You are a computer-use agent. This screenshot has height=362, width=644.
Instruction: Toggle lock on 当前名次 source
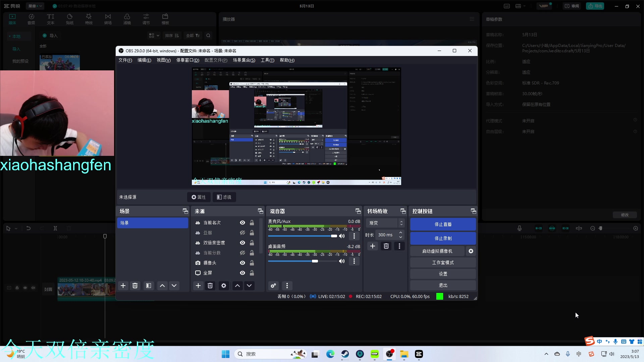(252, 223)
